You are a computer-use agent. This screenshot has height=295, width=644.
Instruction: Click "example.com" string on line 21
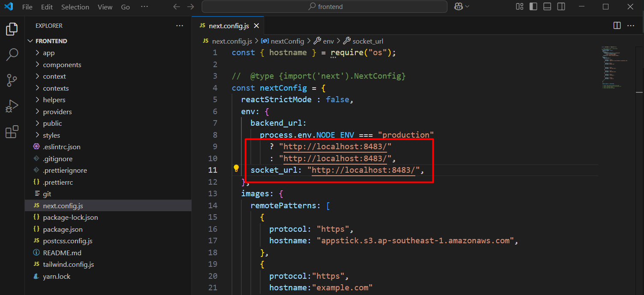pyautogui.click(x=342, y=288)
